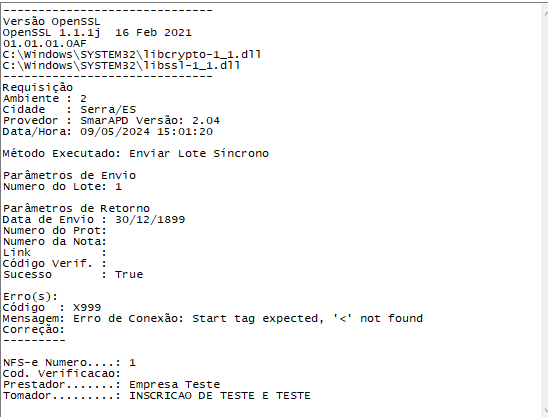The width and height of the screenshot is (548, 417).
Task: Click the 'Requisição' heading line
Action: pos(38,87)
